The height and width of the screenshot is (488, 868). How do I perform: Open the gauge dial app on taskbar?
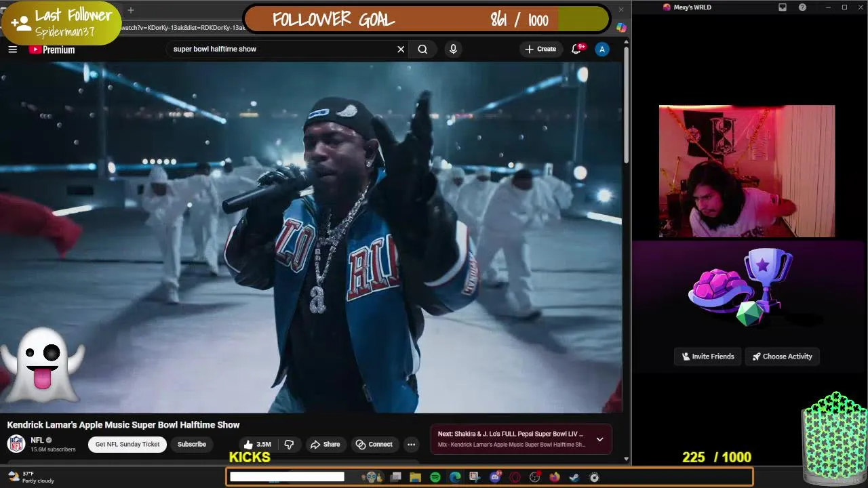[594, 477]
